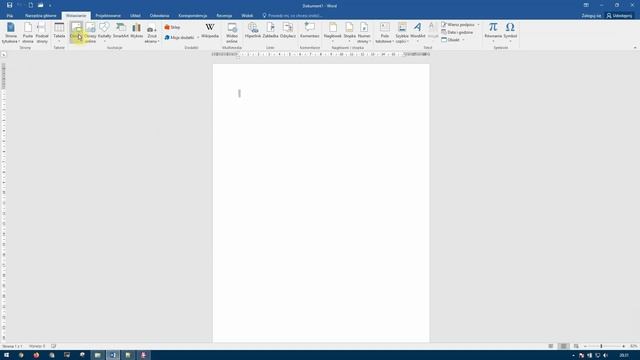Insert WordArt text

(418, 32)
